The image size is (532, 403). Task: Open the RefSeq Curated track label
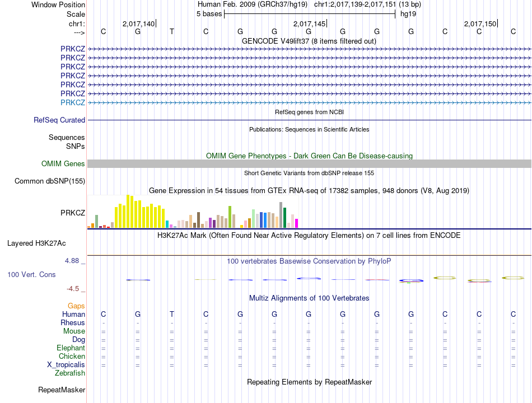59,120
